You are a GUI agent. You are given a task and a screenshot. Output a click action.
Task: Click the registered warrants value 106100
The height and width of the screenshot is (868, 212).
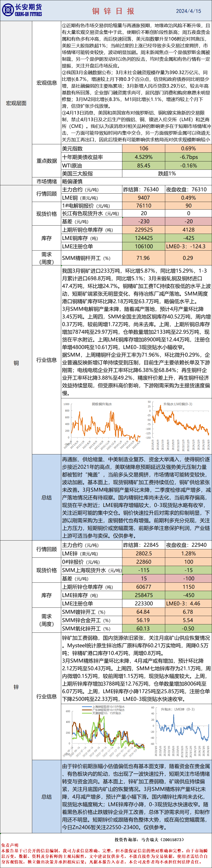tap(144, 246)
